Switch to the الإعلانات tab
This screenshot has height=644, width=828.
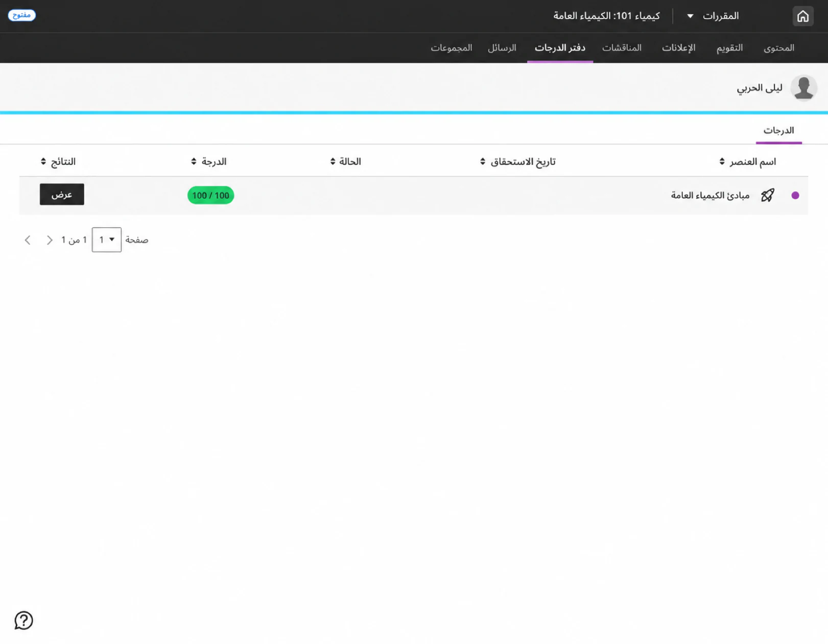tap(678, 47)
